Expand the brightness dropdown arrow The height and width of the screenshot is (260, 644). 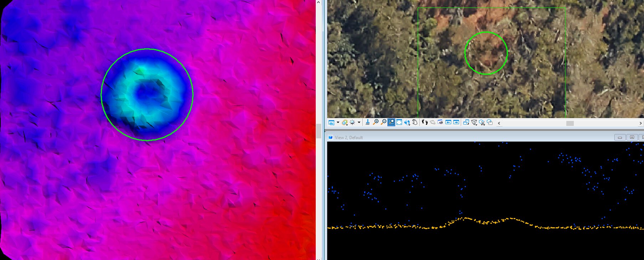point(359,123)
